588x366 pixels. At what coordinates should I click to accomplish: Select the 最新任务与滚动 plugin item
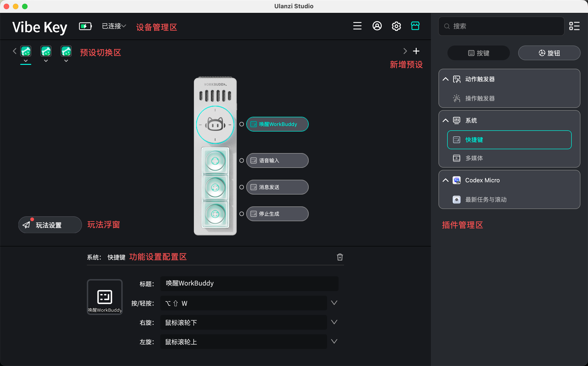point(509,200)
